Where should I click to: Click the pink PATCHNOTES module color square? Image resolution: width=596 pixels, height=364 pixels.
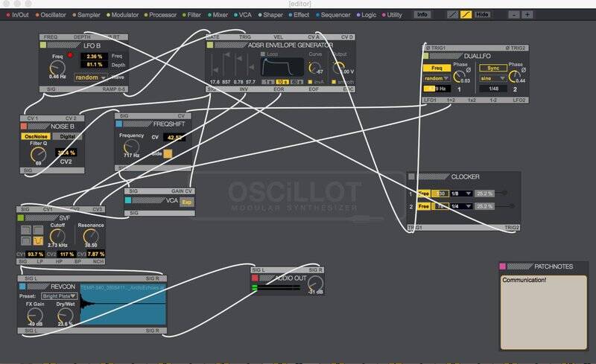[x=503, y=266]
